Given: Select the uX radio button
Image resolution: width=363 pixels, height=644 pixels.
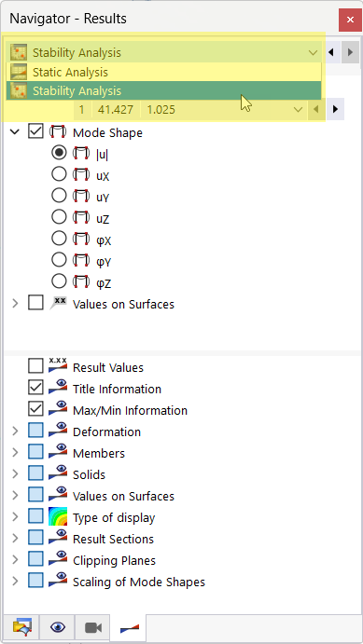Looking at the screenshot, I should click(x=59, y=174).
